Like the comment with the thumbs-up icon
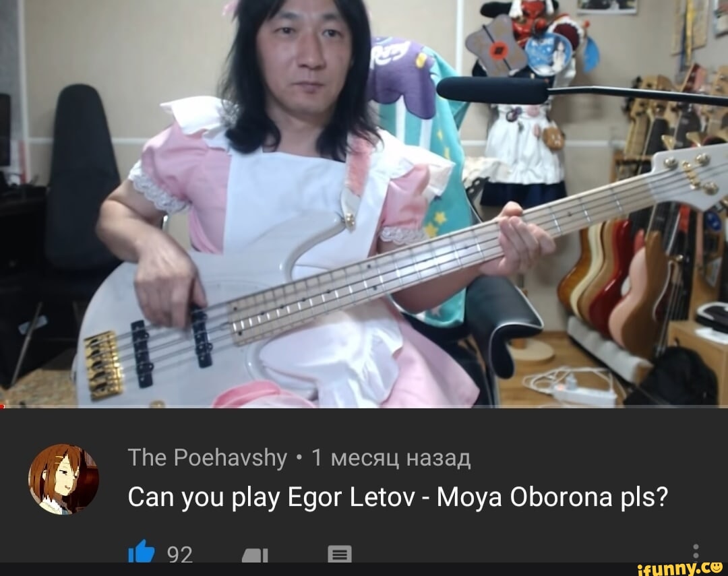 point(141,551)
